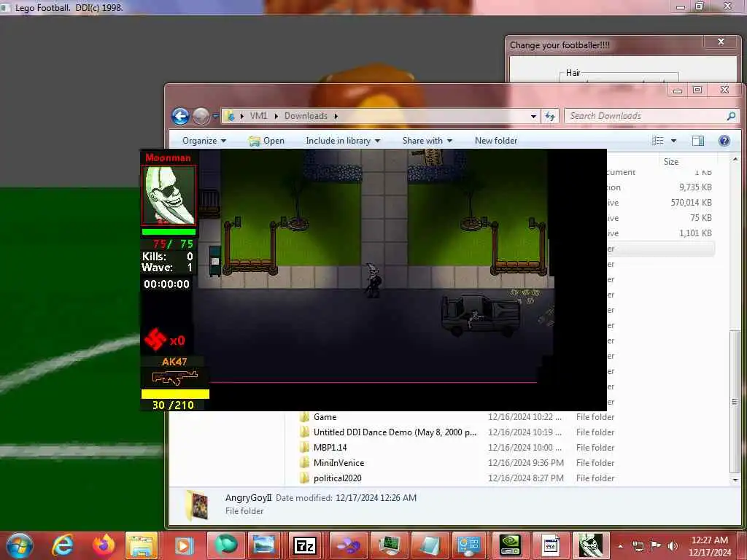Screen dimensions: 747x560
Task: Expand the Share with dropdown
Action: 427,141
